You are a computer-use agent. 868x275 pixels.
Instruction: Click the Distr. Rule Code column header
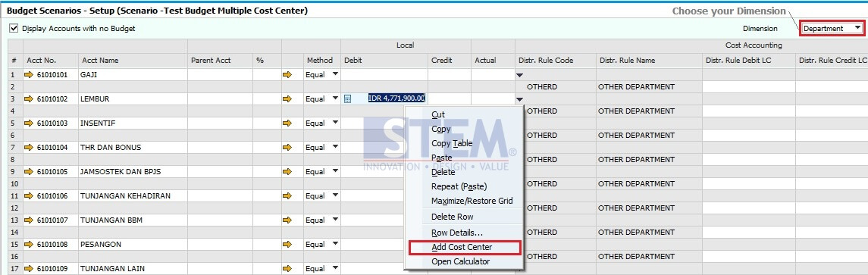click(556, 61)
